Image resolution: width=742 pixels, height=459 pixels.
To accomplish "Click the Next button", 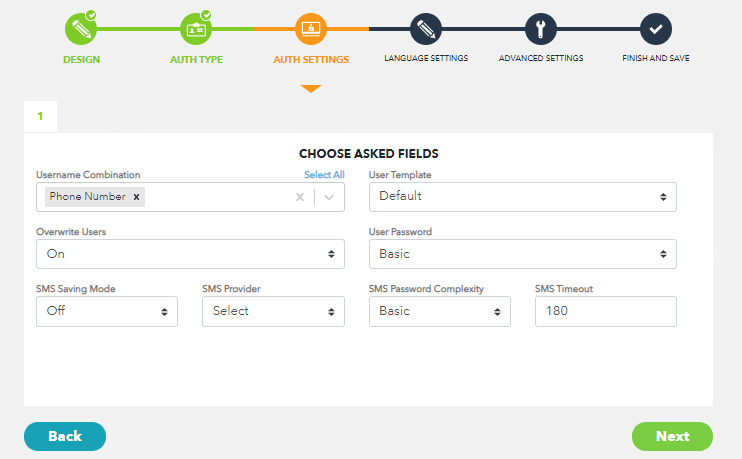I will coord(672,436).
